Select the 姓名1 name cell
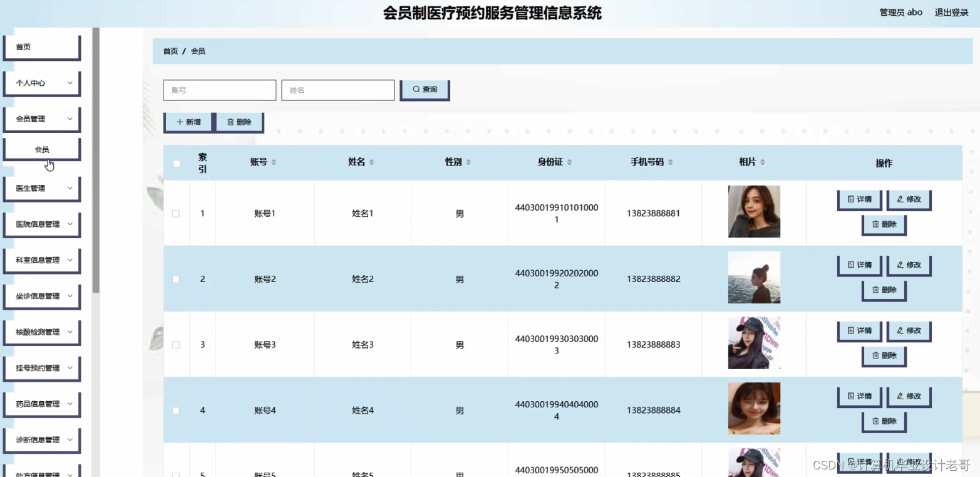Screen dimensions: 980x477 [x=363, y=214]
